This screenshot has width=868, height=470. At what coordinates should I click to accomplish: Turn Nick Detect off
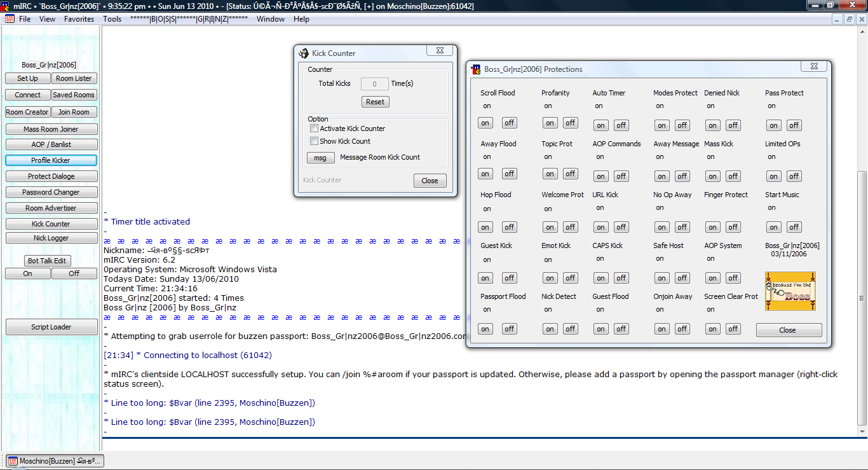pyautogui.click(x=571, y=329)
